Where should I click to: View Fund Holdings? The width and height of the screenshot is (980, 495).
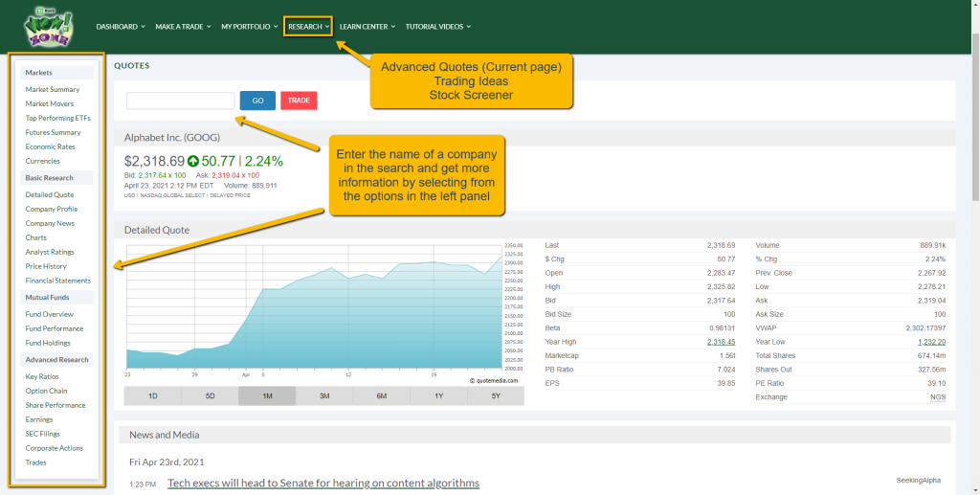48,343
